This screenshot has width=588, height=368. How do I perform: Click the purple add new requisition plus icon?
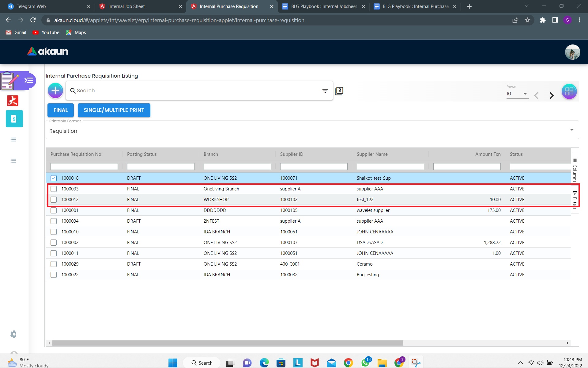(55, 91)
